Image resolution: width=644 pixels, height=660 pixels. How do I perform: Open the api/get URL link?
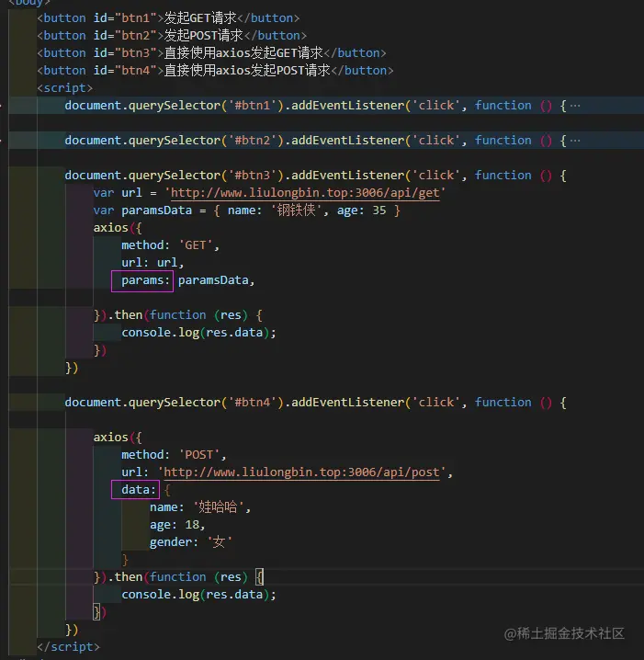coord(304,193)
